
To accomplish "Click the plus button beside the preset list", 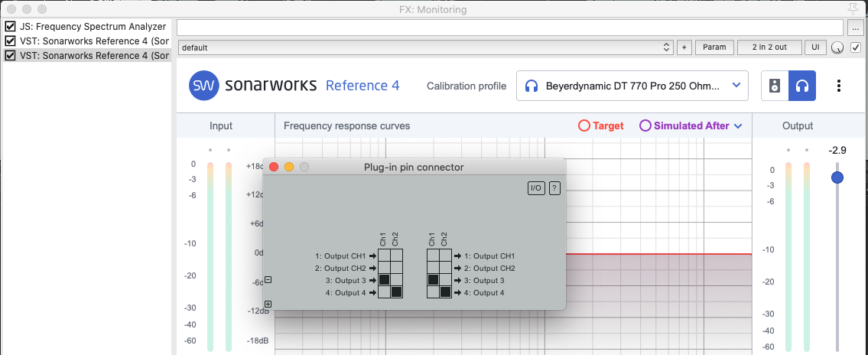I will (x=684, y=47).
